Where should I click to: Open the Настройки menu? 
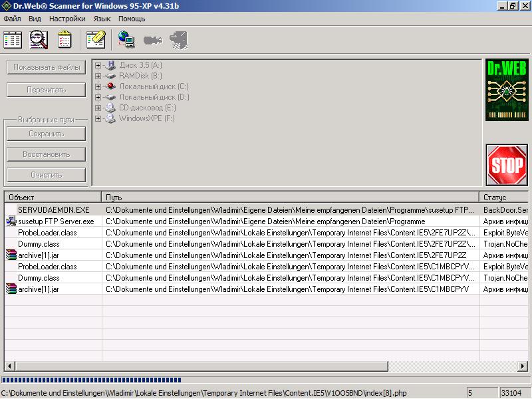67,19
